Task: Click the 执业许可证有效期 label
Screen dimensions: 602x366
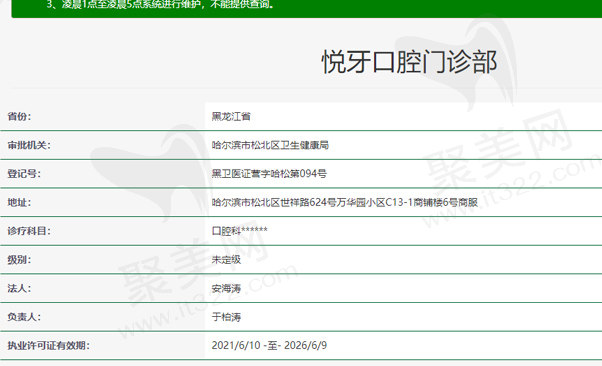Action: click(x=49, y=345)
